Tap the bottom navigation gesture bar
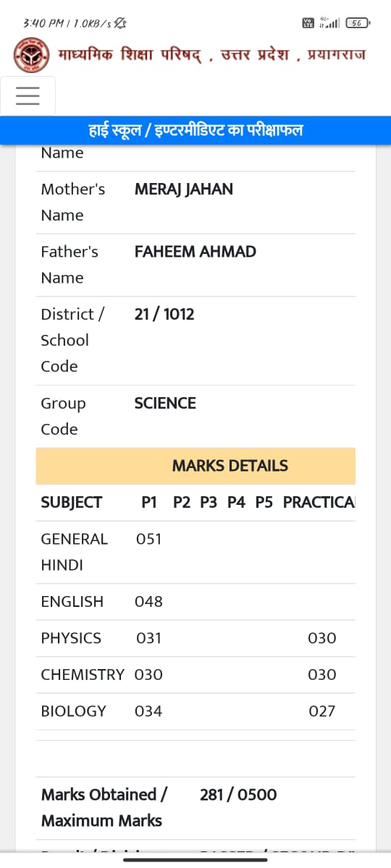Screen dimensions: 391x868 [x=195, y=859]
